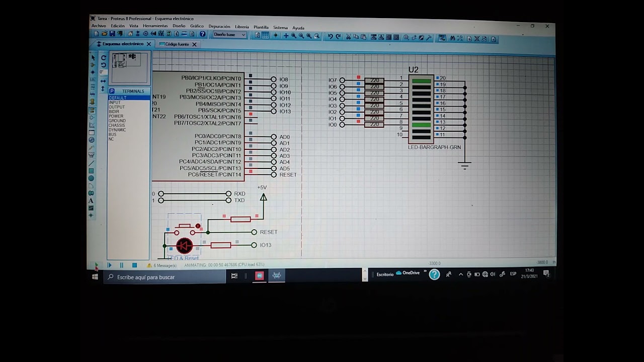Rotate clockwise using the rotation icon
This screenshot has height=362, width=644.
(x=104, y=58)
